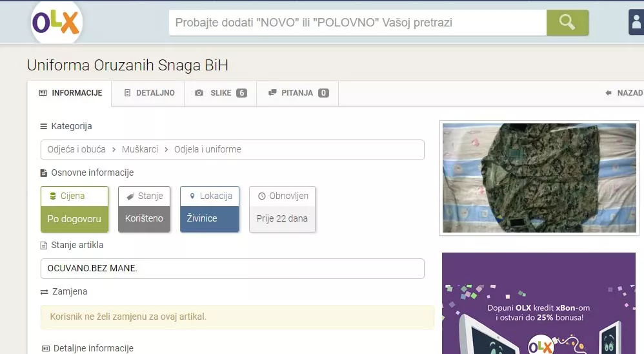The height and width of the screenshot is (354, 644).
Task: Click the OLX kredit xBon banner
Action: tap(538, 304)
